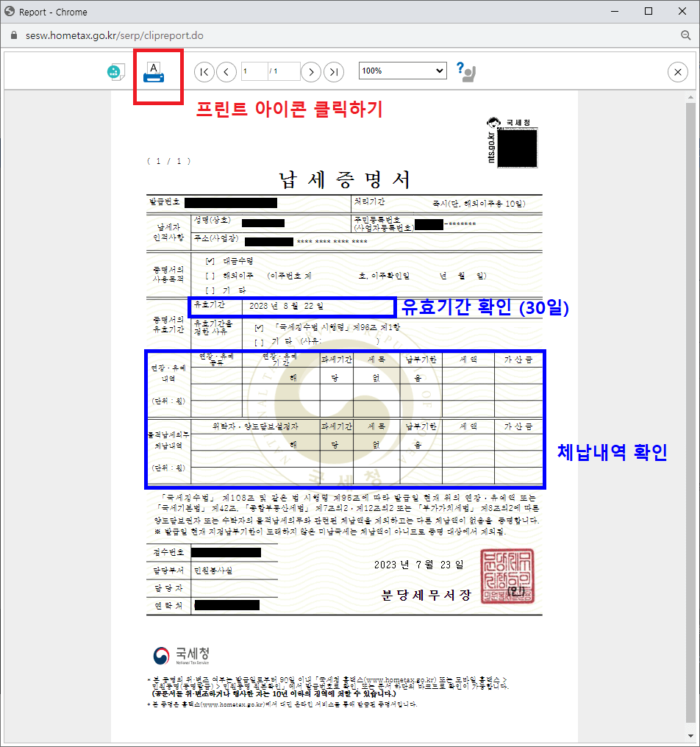Jump to the last page
The image size is (700, 747).
tap(334, 71)
